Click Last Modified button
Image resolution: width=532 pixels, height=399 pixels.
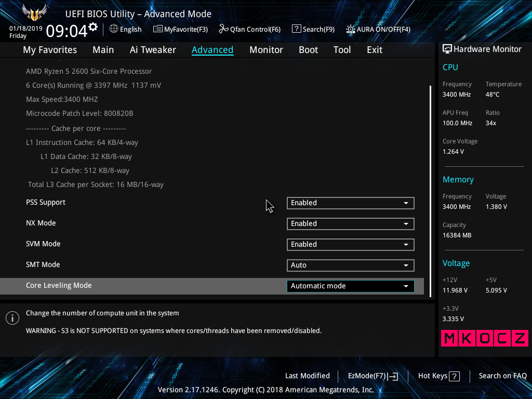(308, 376)
